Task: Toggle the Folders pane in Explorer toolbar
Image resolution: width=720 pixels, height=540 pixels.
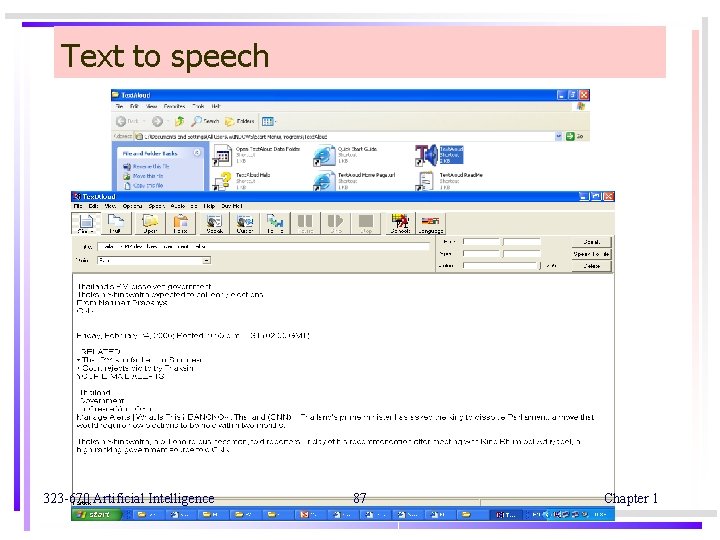Action: (x=239, y=121)
